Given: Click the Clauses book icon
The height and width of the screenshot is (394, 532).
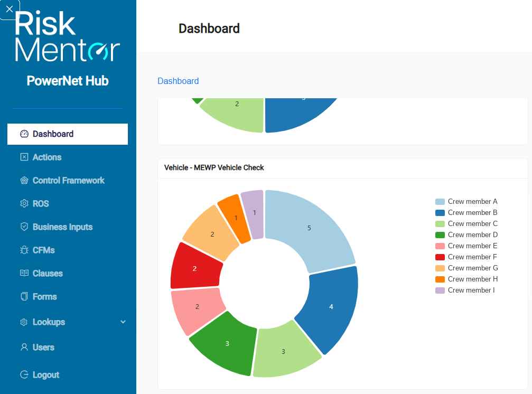Looking at the screenshot, I should pos(24,273).
